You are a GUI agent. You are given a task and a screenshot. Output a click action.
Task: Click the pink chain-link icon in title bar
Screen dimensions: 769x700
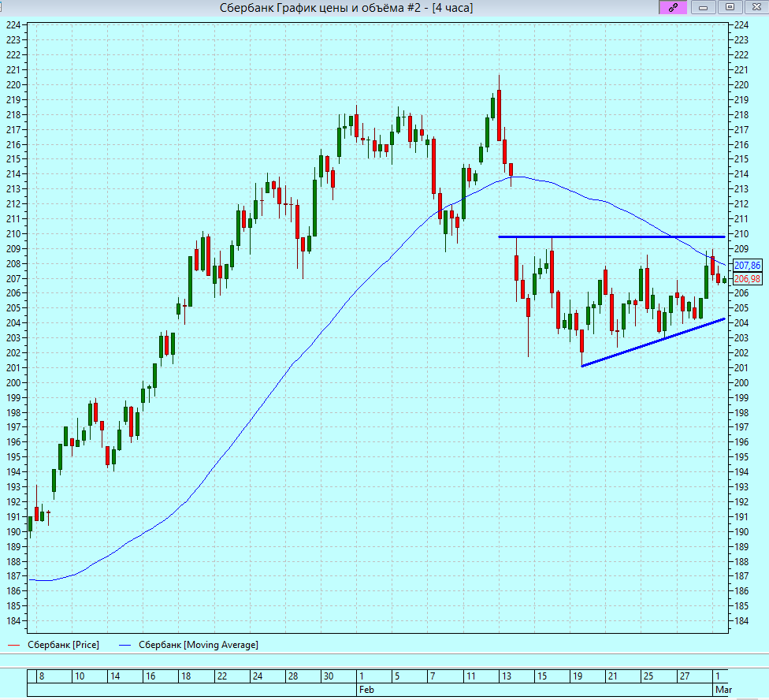673,7
